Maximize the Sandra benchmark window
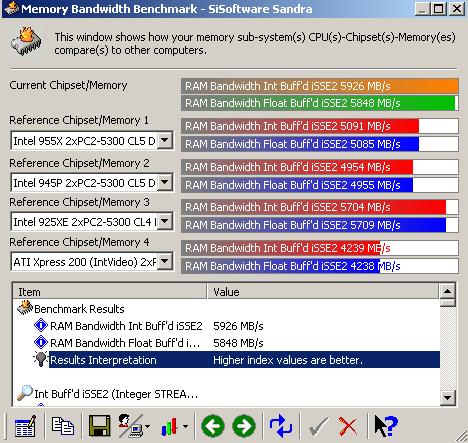The image size is (468, 443). tap(438, 8)
